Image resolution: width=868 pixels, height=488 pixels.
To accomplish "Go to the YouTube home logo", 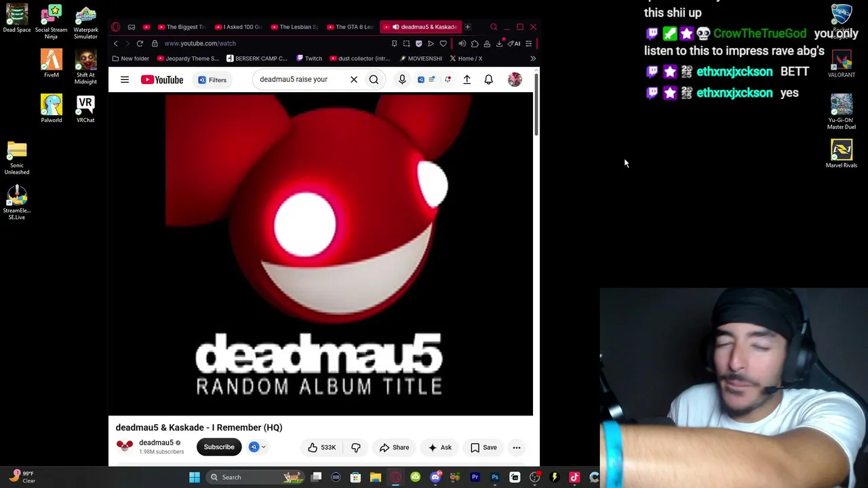I will click(x=162, y=80).
